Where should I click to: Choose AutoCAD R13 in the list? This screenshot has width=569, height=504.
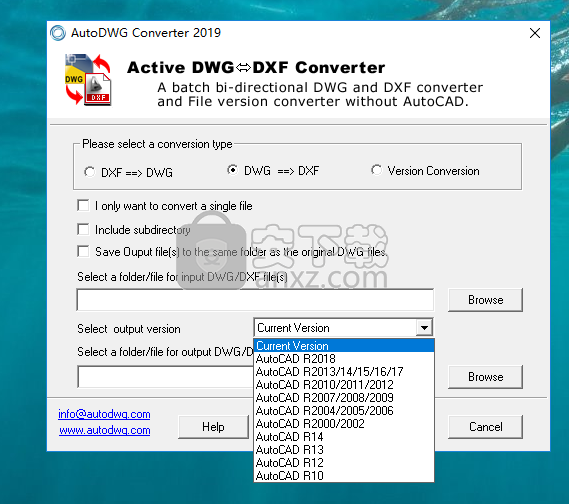344,450
